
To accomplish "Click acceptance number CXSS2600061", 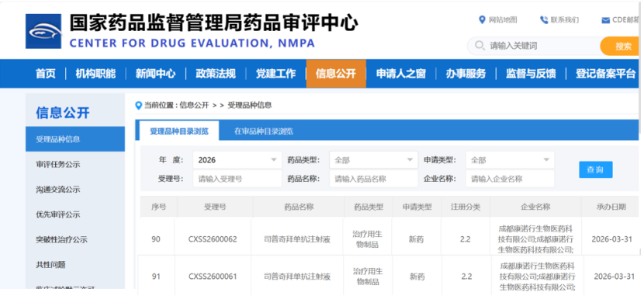I will click(x=213, y=277).
